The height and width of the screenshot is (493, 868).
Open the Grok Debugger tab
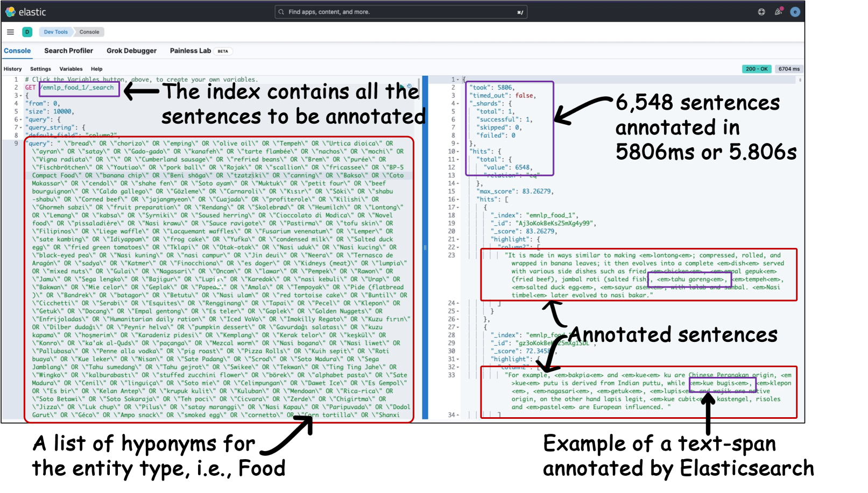click(x=131, y=51)
